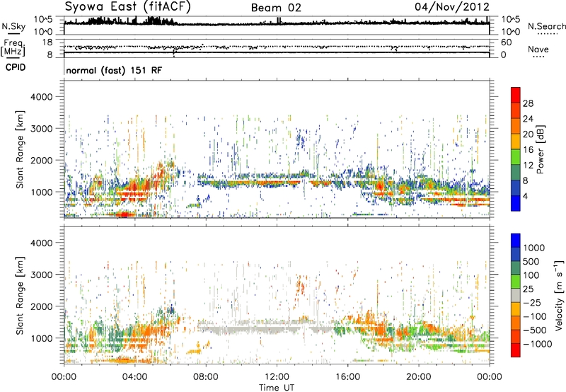Click the '-25' velocity scale value

click(x=532, y=303)
